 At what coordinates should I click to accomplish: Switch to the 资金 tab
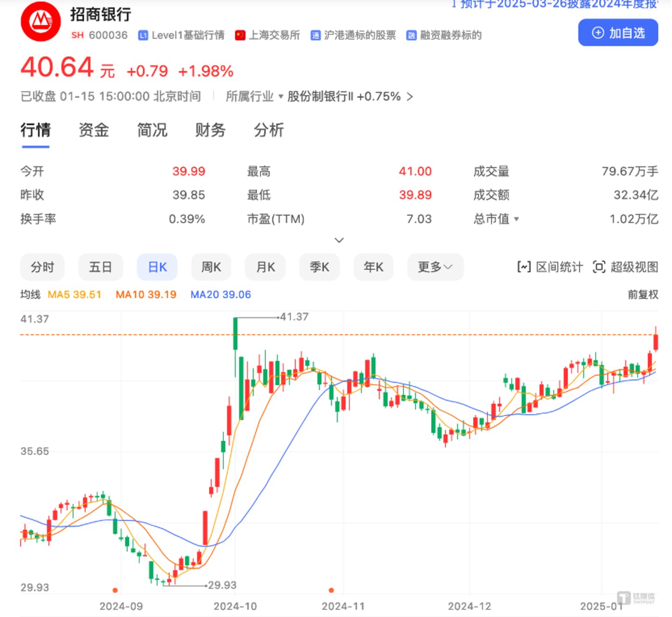click(93, 130)
